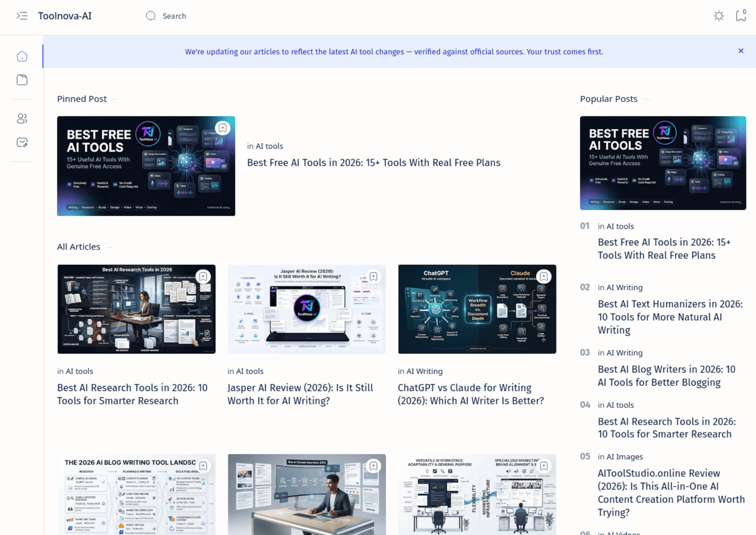Image resolution: width=756 pixels, height=535 pixels.
Task: Open the pinned post thumbnail image
Action: (x=146, y=166)
